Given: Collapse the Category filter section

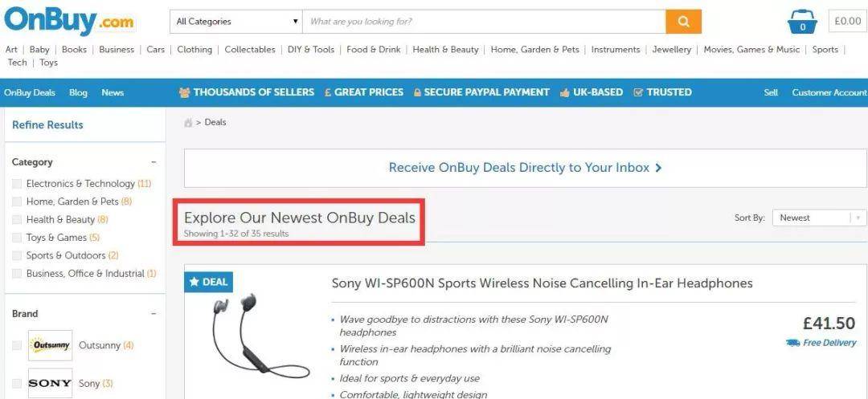Looking at the screenshot, I should (x=154, y=162).
